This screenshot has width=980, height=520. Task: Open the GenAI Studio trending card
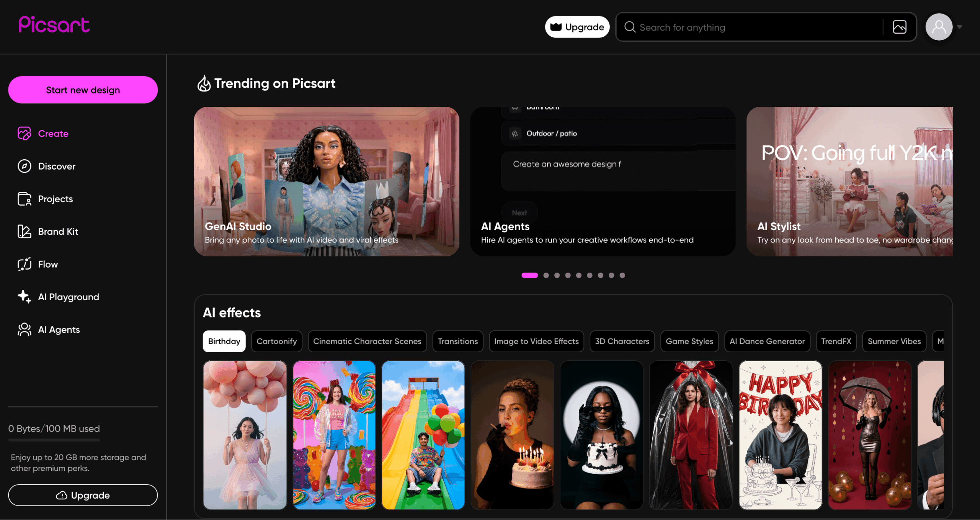click(327, 182)
